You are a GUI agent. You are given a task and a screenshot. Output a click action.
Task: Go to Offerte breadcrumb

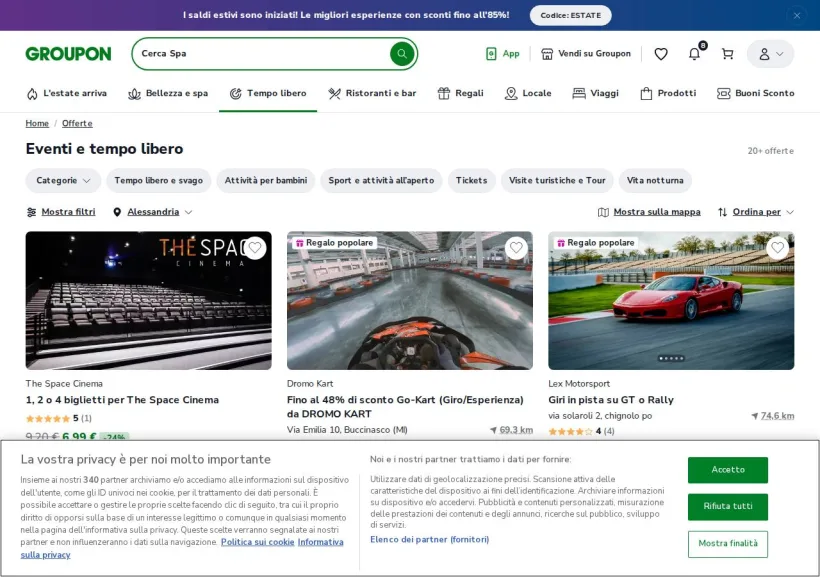(x=77, y=123)
